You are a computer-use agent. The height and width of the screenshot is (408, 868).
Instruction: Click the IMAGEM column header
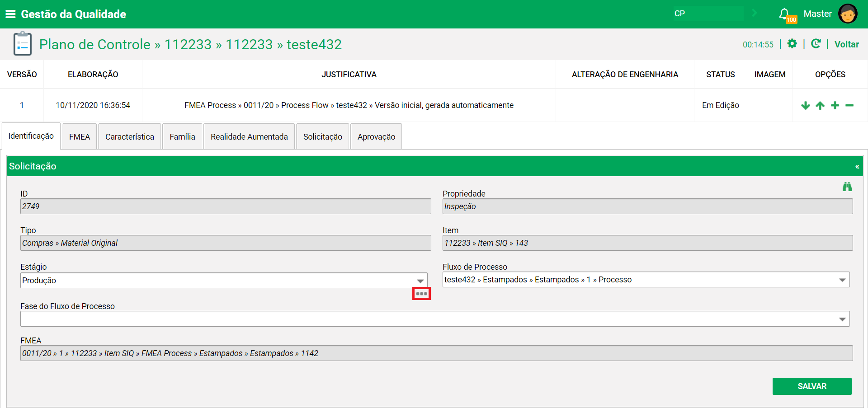coord(769,75)
